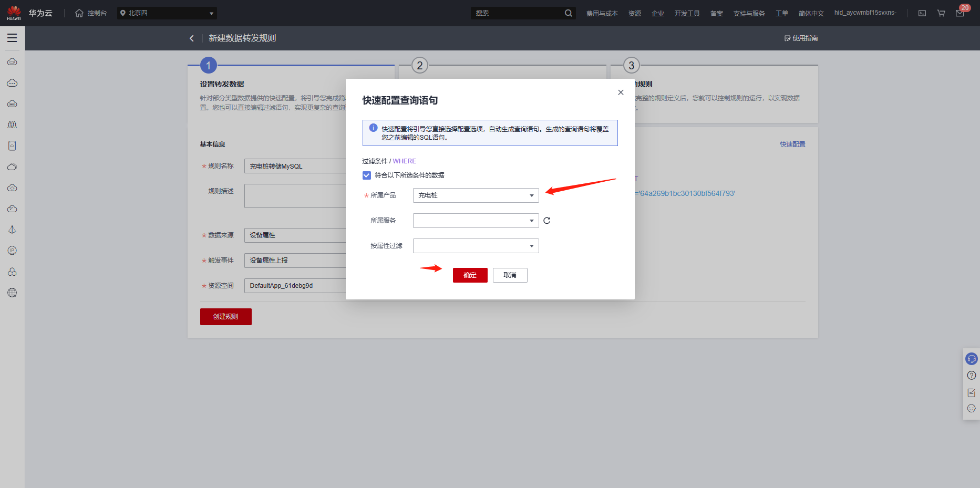Open the 资源空间 dropdown showing DefaultApp_61debg9d
This screenshot has width=980, height=488.
tap(295, 286)
